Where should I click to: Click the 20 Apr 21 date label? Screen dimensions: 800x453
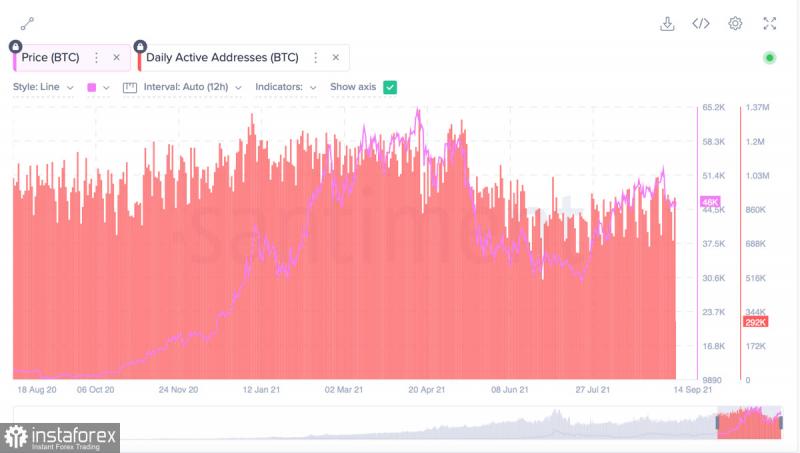(x=427, y=390)
